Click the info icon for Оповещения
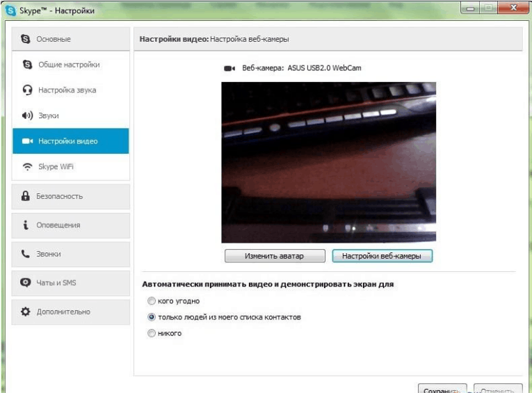532x393 pixels. (26, 225)
